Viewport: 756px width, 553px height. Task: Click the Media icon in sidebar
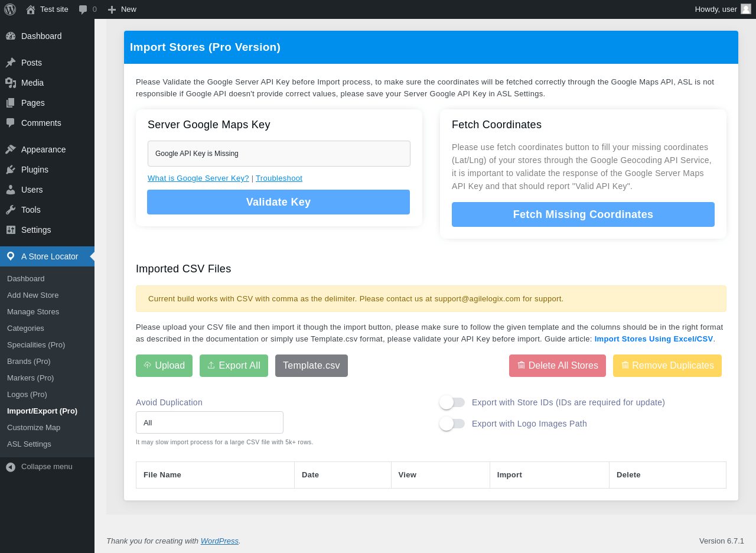click(x=11, y=83)
